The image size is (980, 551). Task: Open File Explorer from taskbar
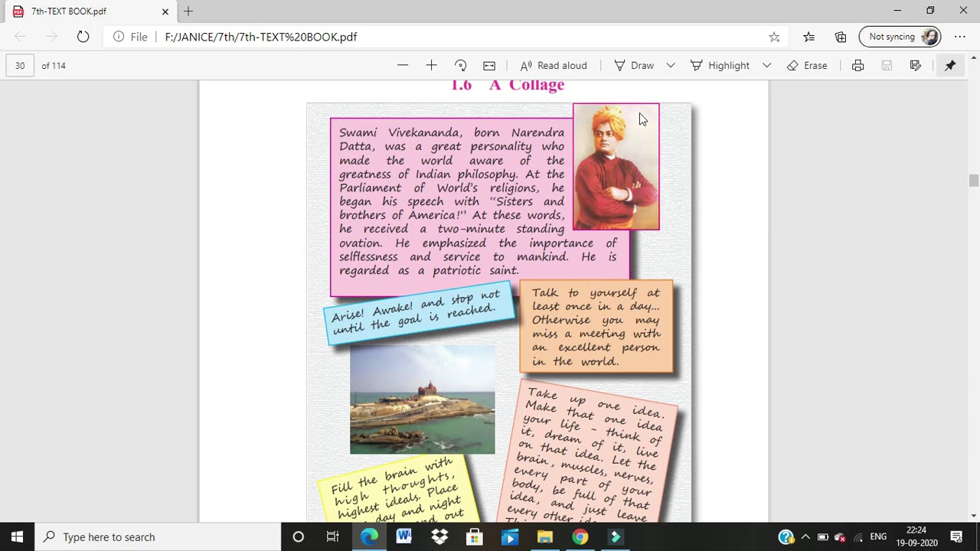(x=545, y=537)
